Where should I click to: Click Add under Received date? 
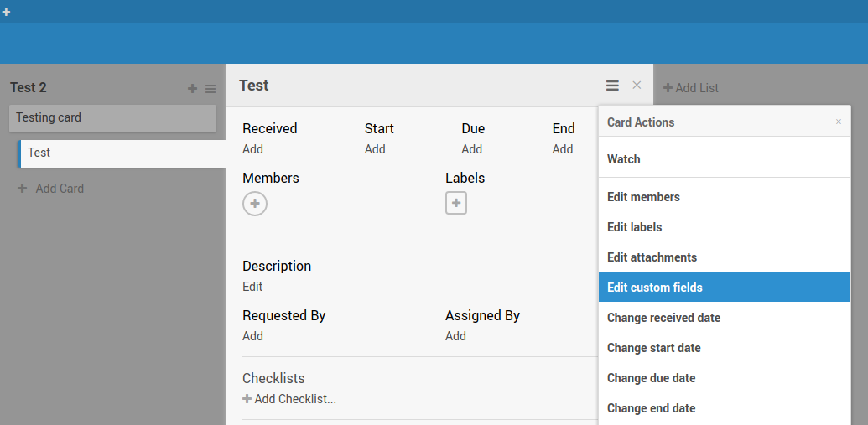pyautogui.click(x=252, y=149)
